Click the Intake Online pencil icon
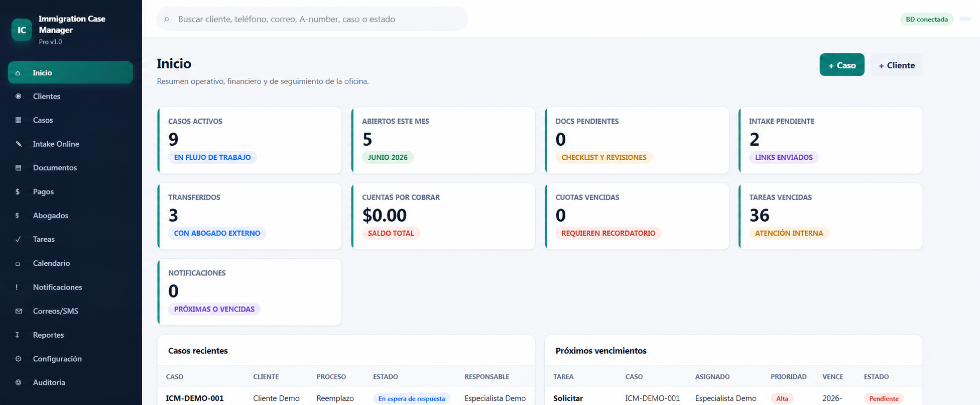 click(18, 144)
